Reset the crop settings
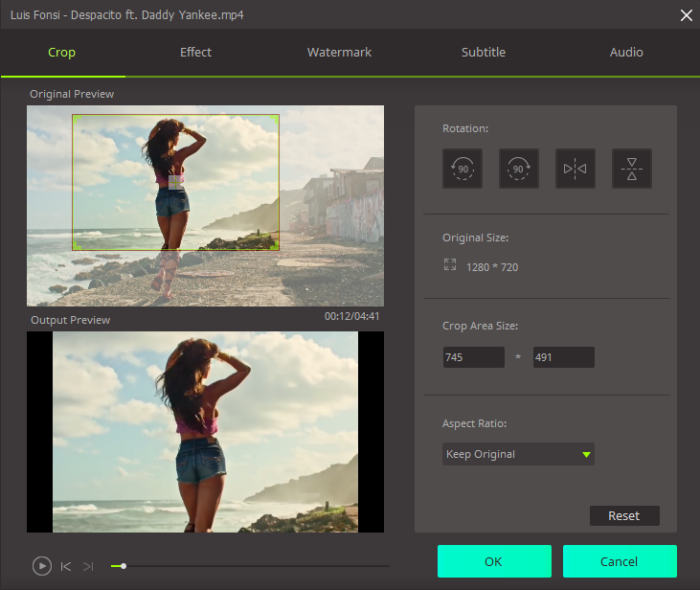This screenshot has height=590, width=700. coord(623,515)
